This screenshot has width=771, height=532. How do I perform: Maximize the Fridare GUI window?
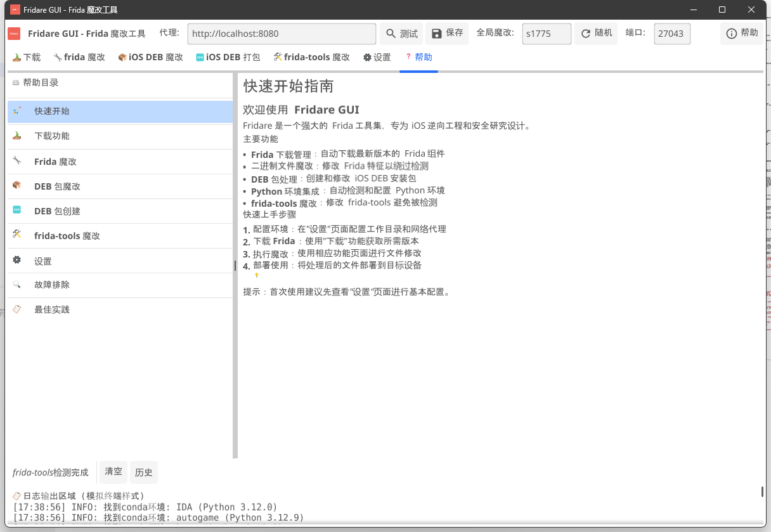tap(722, 10)
